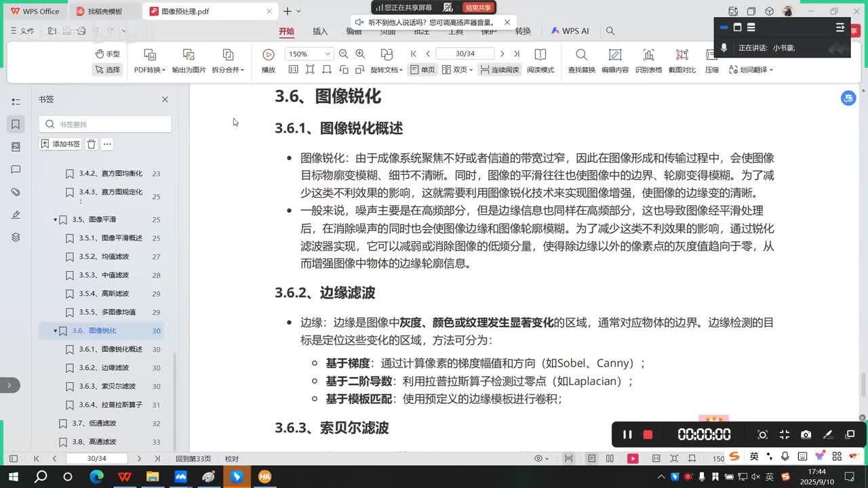Click 编辑内容 edit content
868x488 pixels.
point(615,61)
